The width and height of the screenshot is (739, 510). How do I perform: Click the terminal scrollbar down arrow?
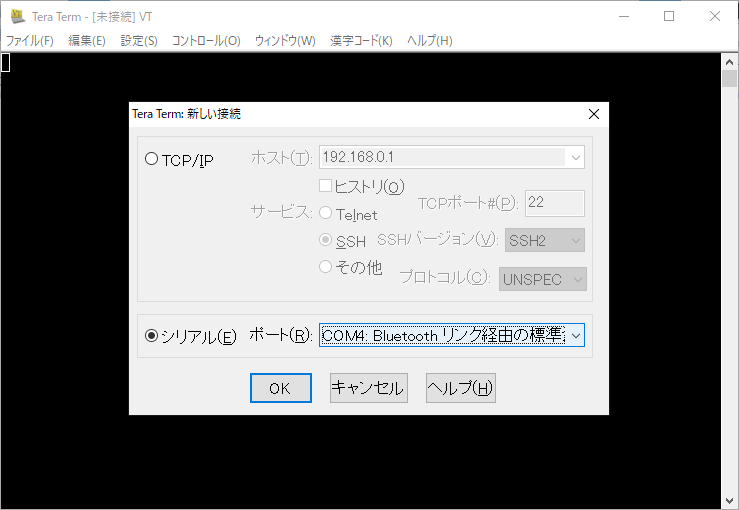(x=729, y=500)
